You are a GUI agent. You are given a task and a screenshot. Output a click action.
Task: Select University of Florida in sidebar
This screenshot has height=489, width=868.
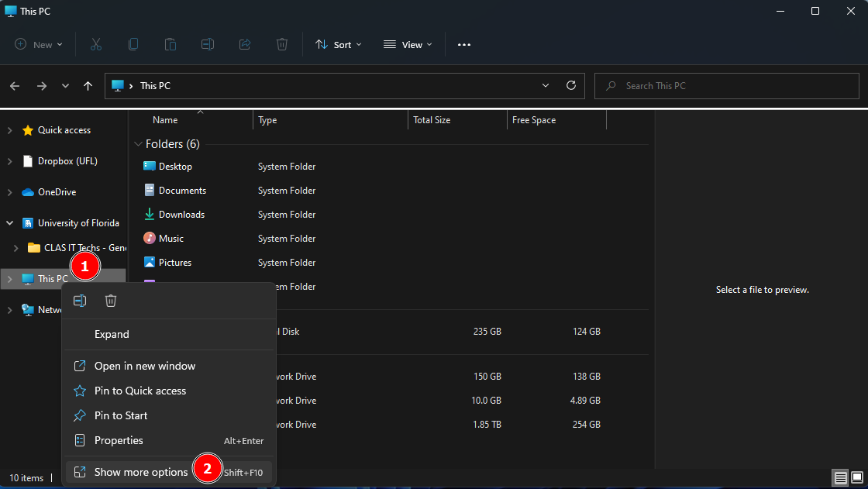(78, 223)
